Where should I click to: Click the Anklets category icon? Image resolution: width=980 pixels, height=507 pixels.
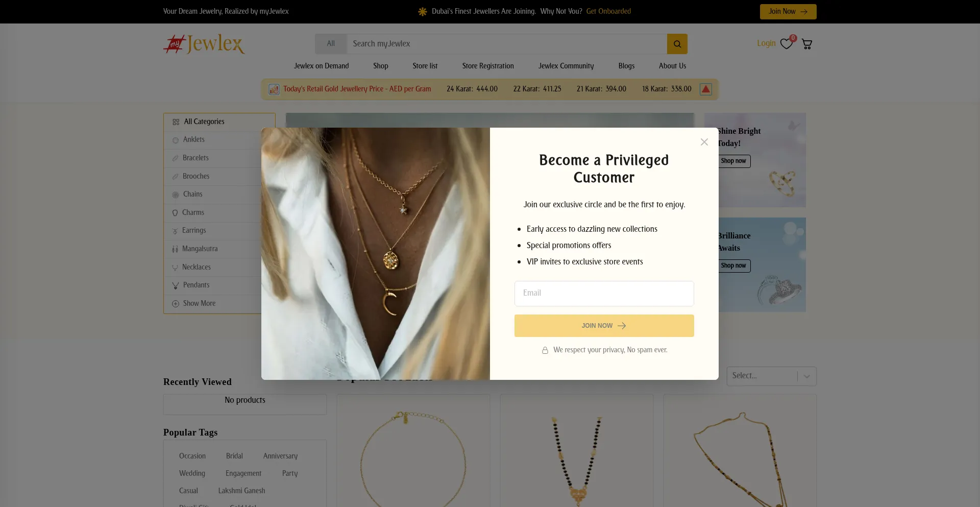tap(176, 140)
